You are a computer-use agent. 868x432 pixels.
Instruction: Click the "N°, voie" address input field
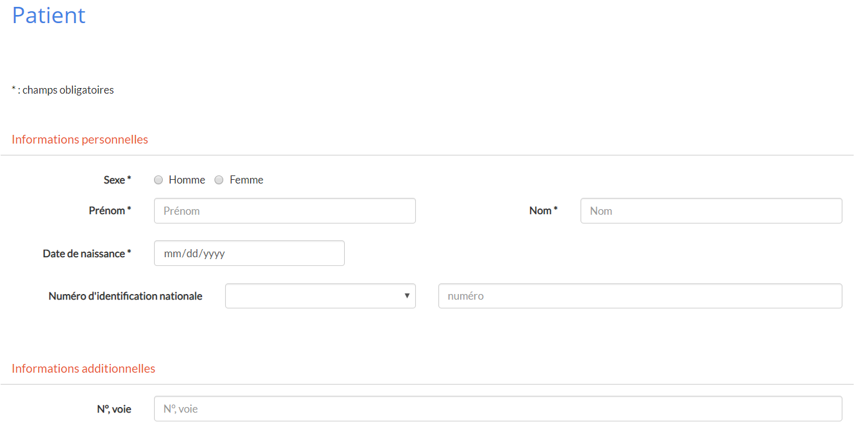(x=498, y=409)
